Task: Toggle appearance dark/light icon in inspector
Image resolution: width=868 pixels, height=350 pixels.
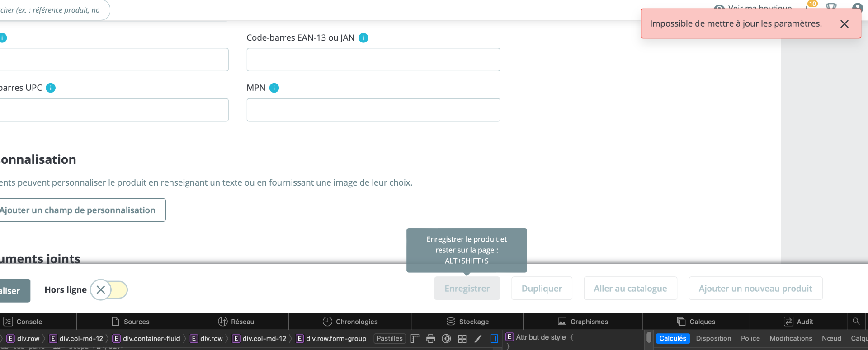Action: pos(446,339)
